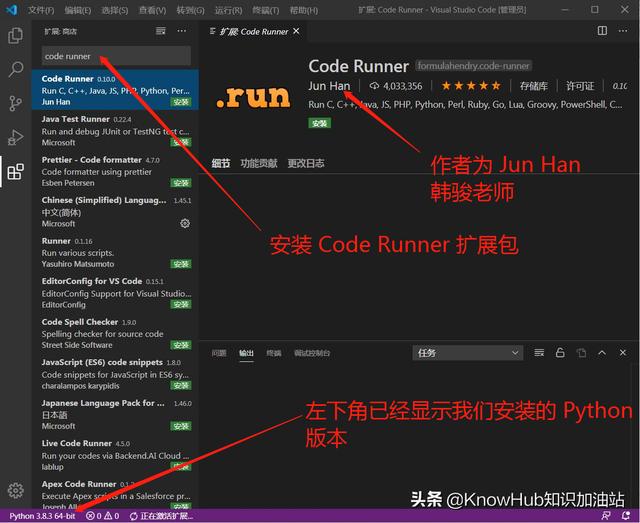Switch to the 问题 panel tab
Image resolution: width=640 pixels, height=523 pixels.
click(219, 353)
